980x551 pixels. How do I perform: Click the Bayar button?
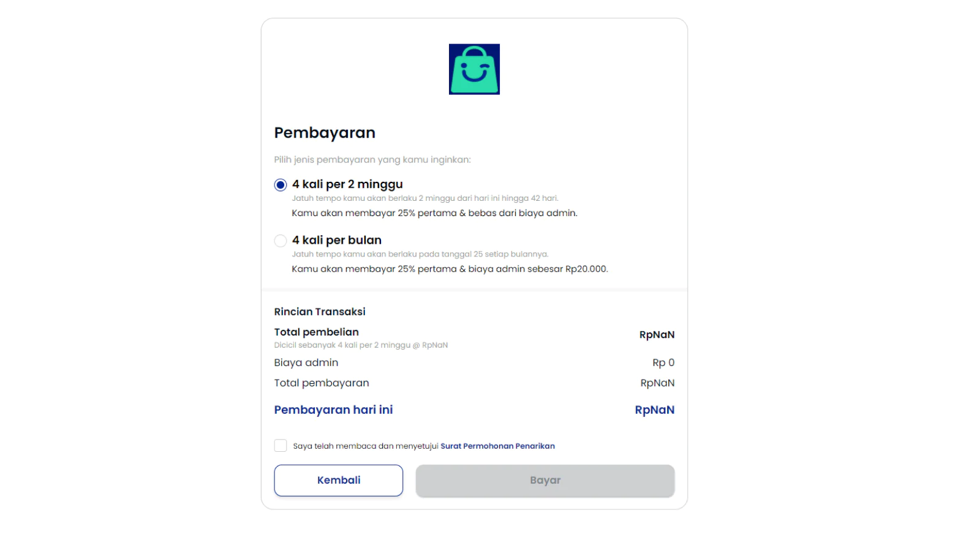pos(545,481)
